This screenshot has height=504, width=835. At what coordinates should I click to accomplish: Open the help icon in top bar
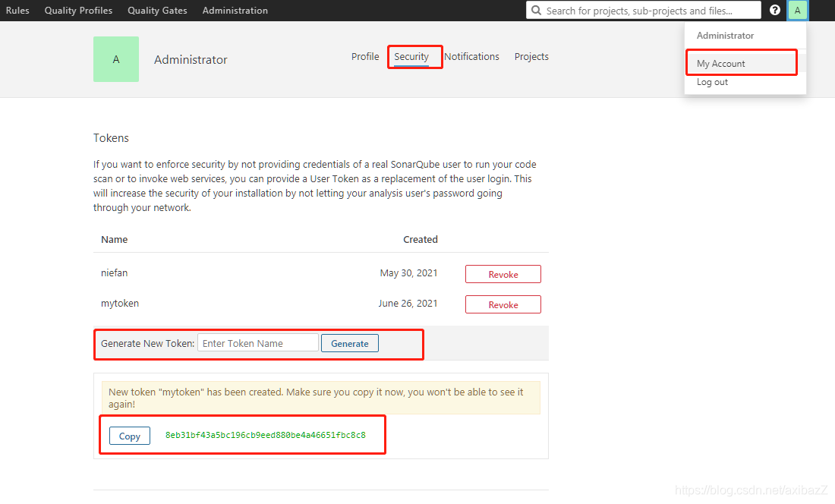pyautogui.click(x=774, y=10)
